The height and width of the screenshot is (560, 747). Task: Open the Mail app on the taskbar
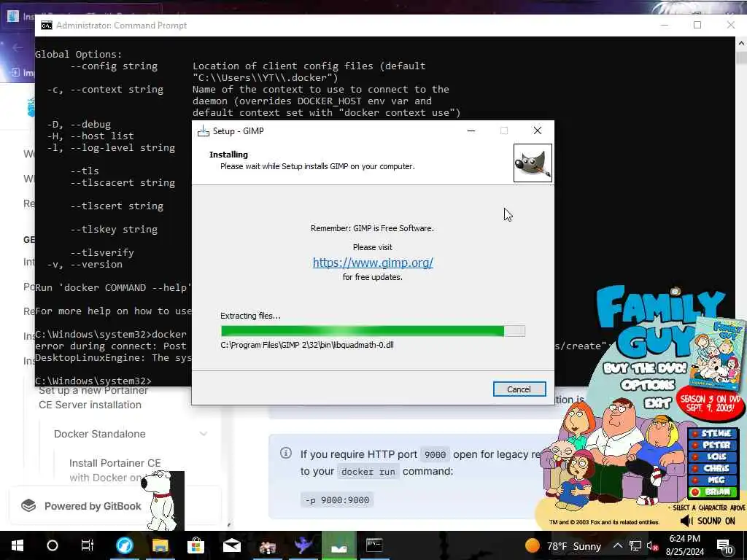(231, 545)
